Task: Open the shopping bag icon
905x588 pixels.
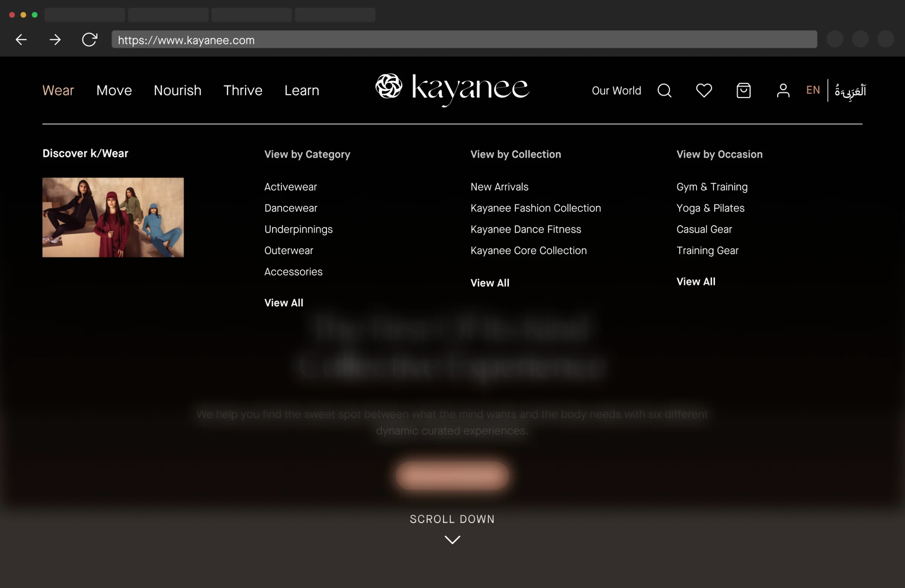Action: [x=743, y=90]
